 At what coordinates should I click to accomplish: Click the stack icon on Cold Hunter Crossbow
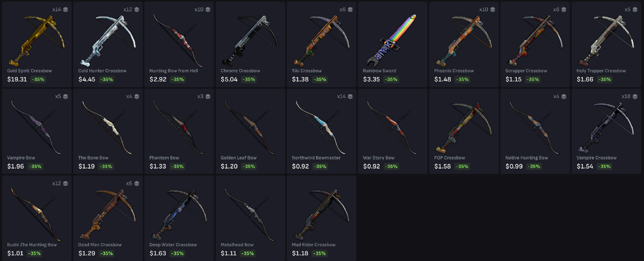tap(136, 10)
